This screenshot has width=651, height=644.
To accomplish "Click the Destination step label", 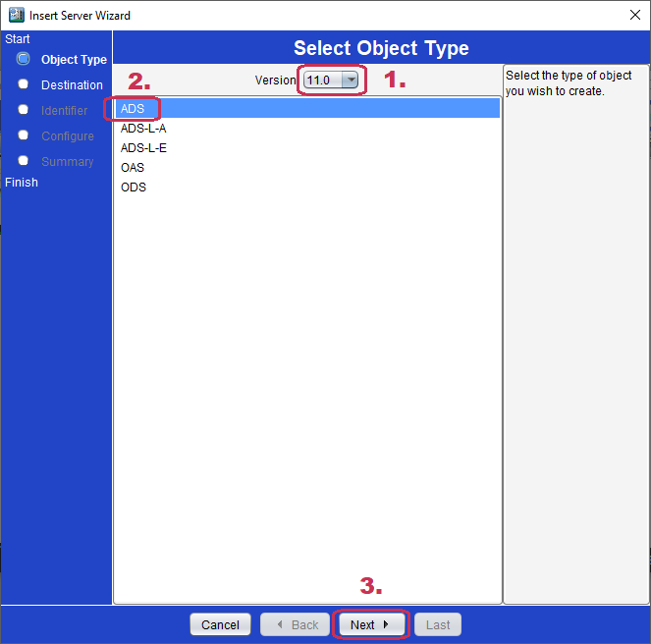I will click(73, 85).
